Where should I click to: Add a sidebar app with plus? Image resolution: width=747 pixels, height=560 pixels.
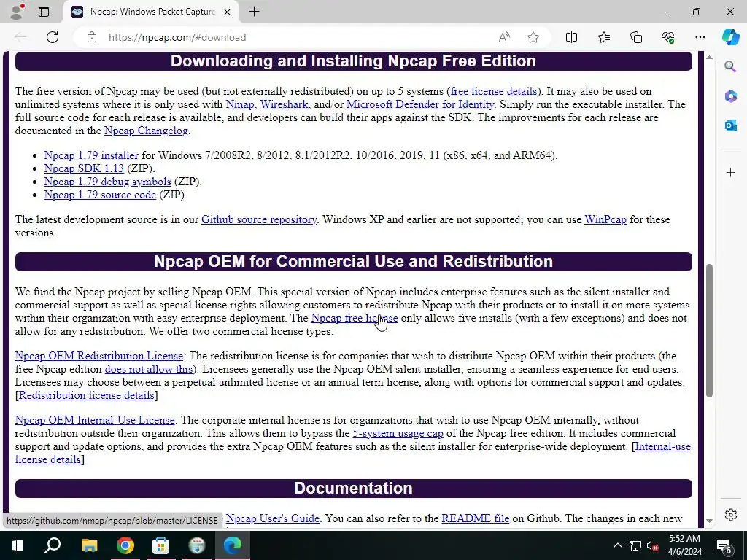click(x=730, y=172)
